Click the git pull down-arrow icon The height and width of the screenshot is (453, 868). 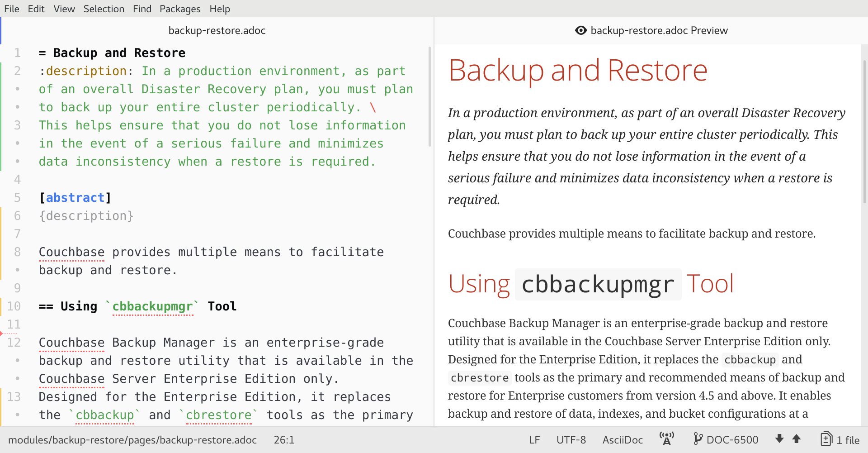point(779,439)
